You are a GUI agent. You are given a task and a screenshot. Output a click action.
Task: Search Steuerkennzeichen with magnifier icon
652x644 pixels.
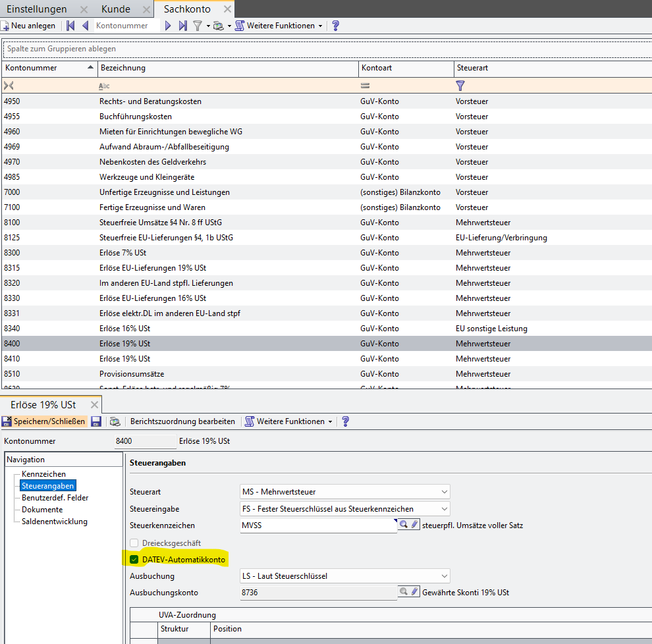tap(403, 525)
